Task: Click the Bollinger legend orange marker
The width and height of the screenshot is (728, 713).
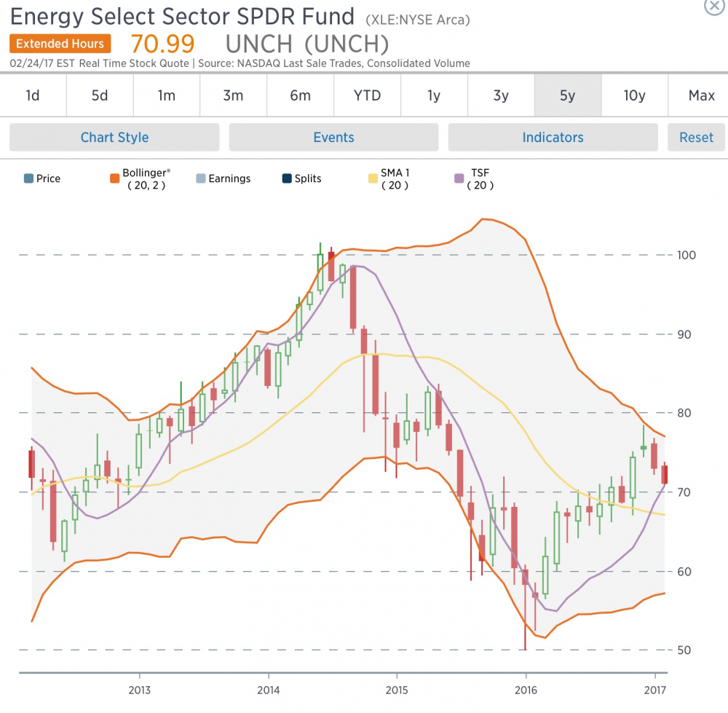Action: click(x=114, y=178)
